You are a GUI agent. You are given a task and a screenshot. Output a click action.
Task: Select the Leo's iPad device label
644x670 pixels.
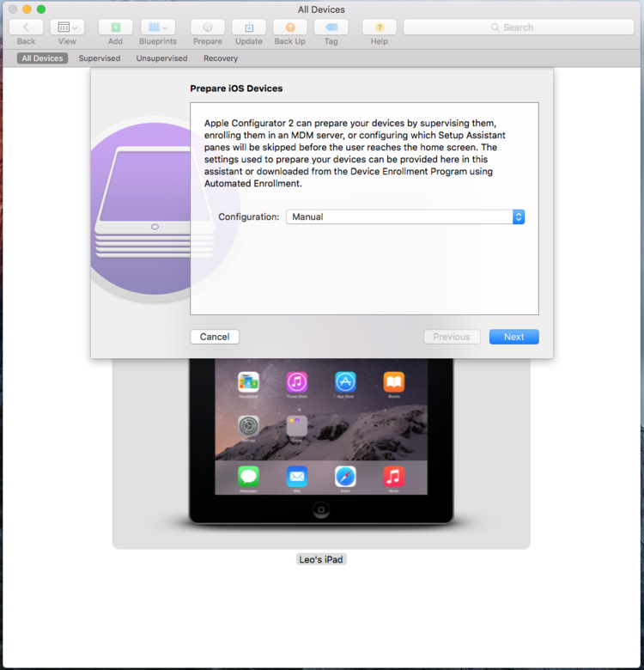321,559
